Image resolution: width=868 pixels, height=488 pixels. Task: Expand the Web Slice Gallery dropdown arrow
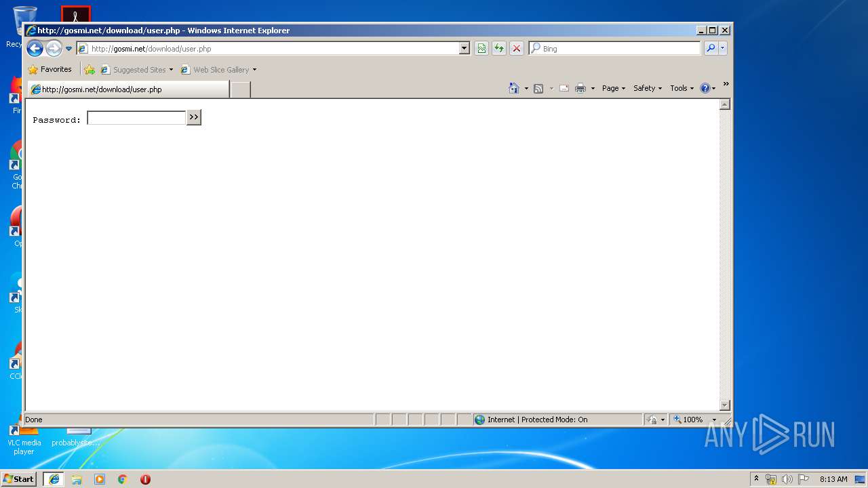click(x=255, y=70)
